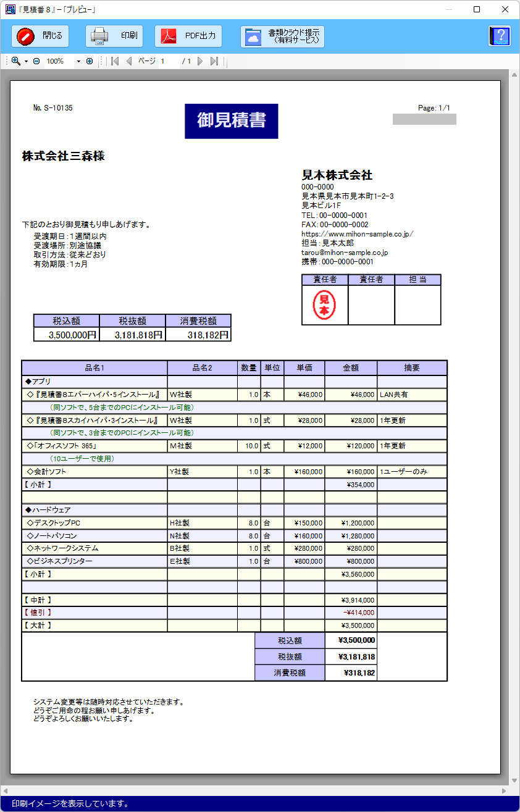Go to the previous page
520x812 pixels.
tap(129, 61)
